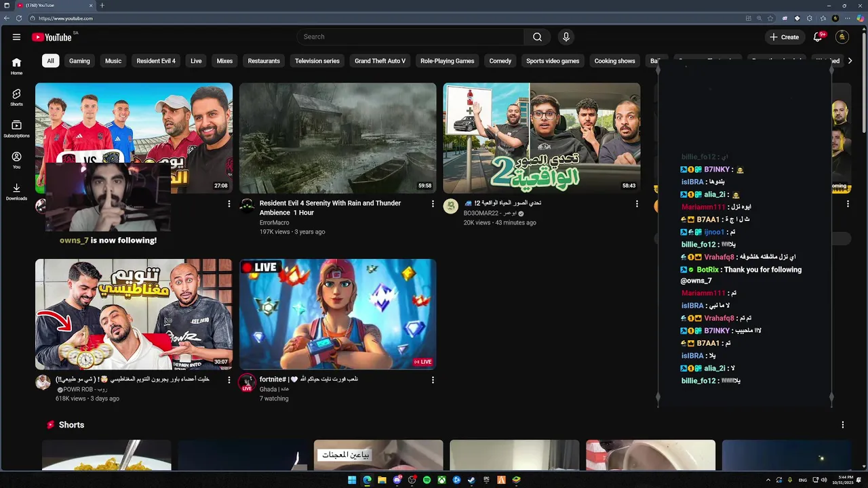Open Subscriptions in the left sidebar
The width and height of the screenshot is (868, 488).
16,129
